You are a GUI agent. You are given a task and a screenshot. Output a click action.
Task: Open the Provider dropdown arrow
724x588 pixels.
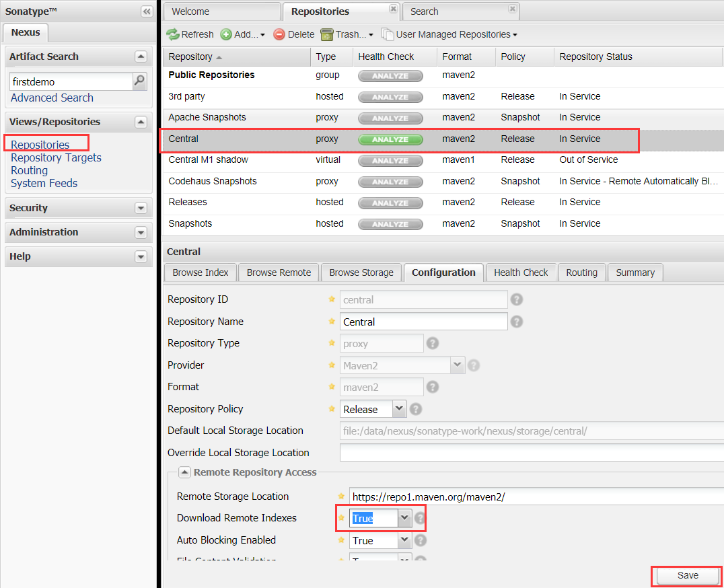click(457, 365)
